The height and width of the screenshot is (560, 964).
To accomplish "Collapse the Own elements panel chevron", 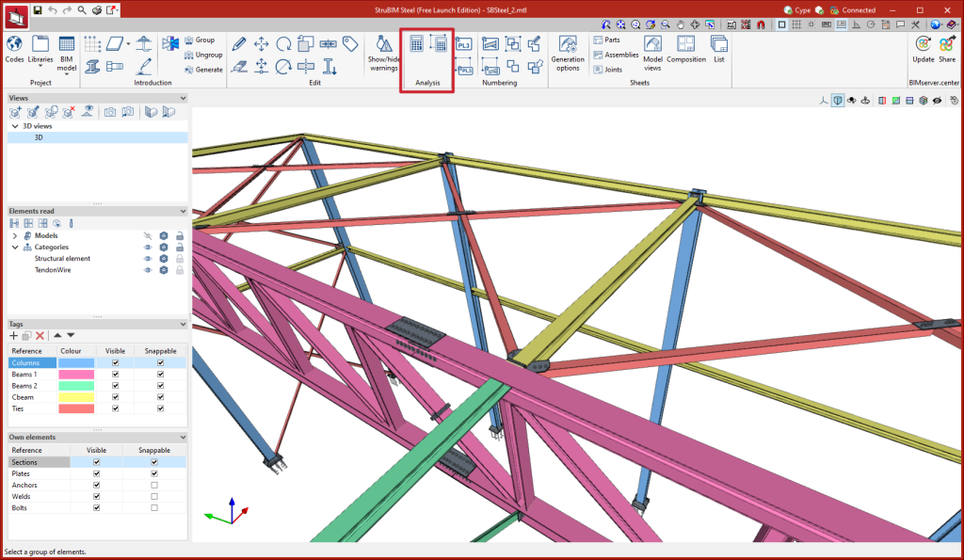I will coord(183,437).
